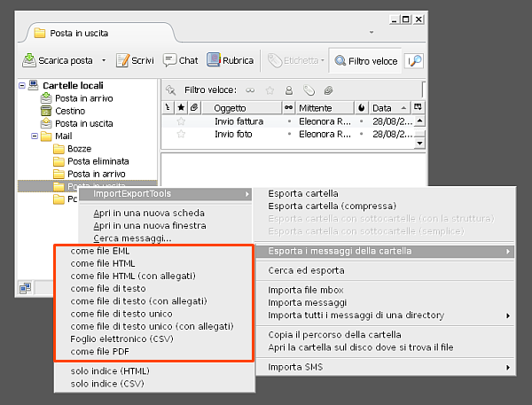The image size is (532, 405).
Task: Click the Scarica posta download icon
Action: coord(29,60)
